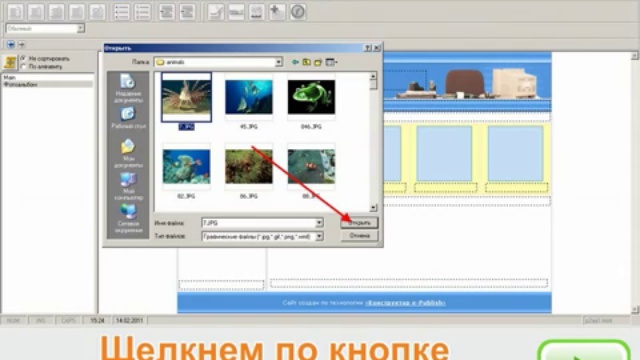Expand the Имя файла dropdown arrow
Image resolution: width=640 pixels, height=360 pixels.
(319, 223)
